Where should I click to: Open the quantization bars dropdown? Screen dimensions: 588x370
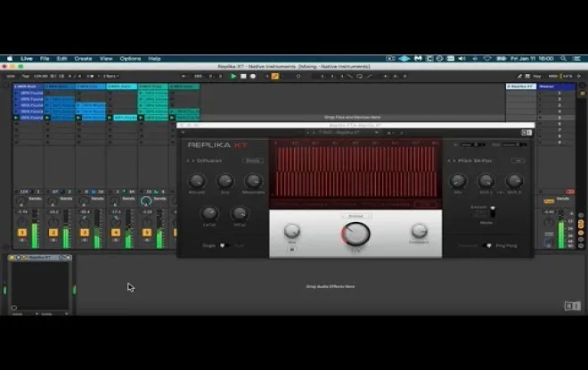(110, 76)
